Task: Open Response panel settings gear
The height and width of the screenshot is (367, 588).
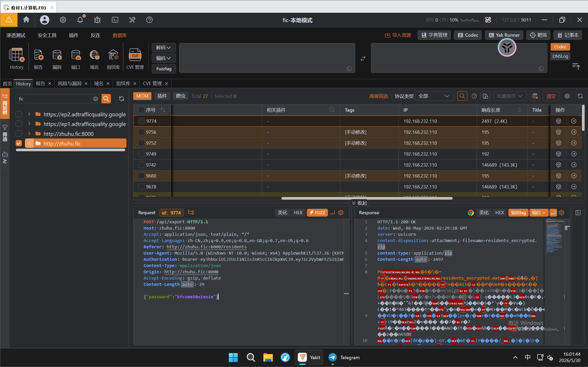Action: [562, 213]
